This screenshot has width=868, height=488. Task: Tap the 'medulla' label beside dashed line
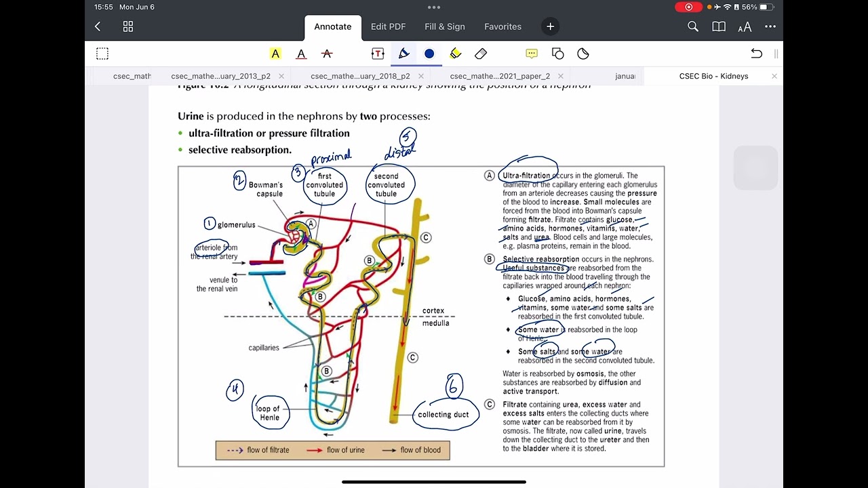coord(435,323)
